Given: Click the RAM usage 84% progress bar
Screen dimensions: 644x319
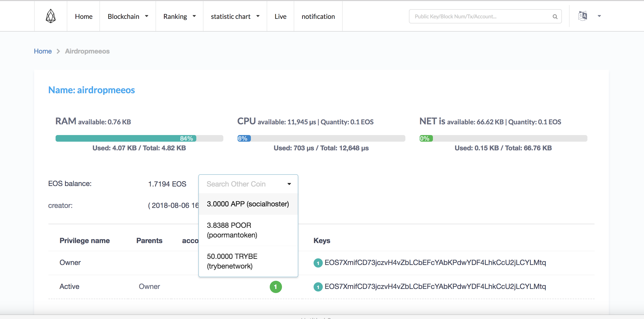Looking at the screenshot, I should [139, 138].
